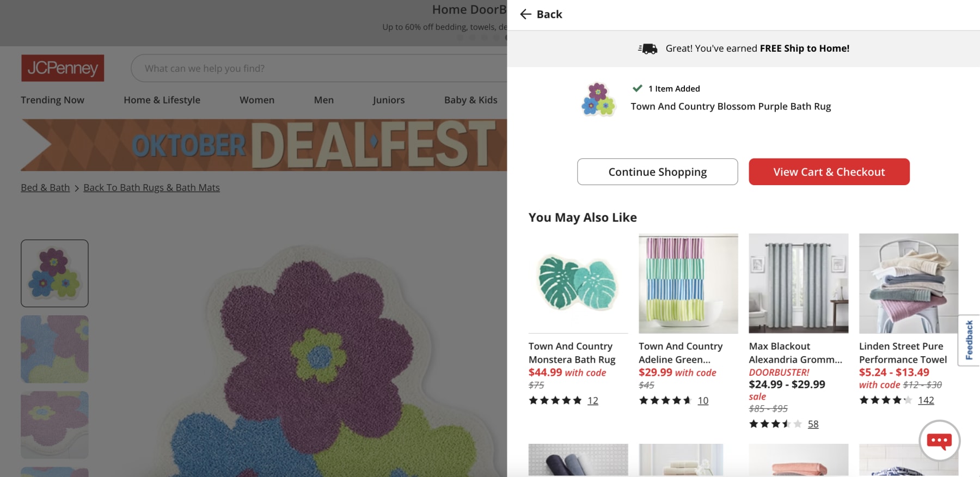The height and width of the screenshot is (477, 980).
Task: Select the Juniors menu item
Action: (388, 100)
